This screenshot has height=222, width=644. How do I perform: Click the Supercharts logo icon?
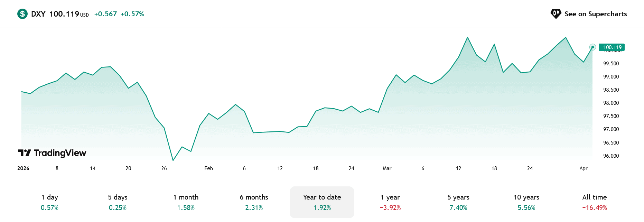click(x=556, y=14)
